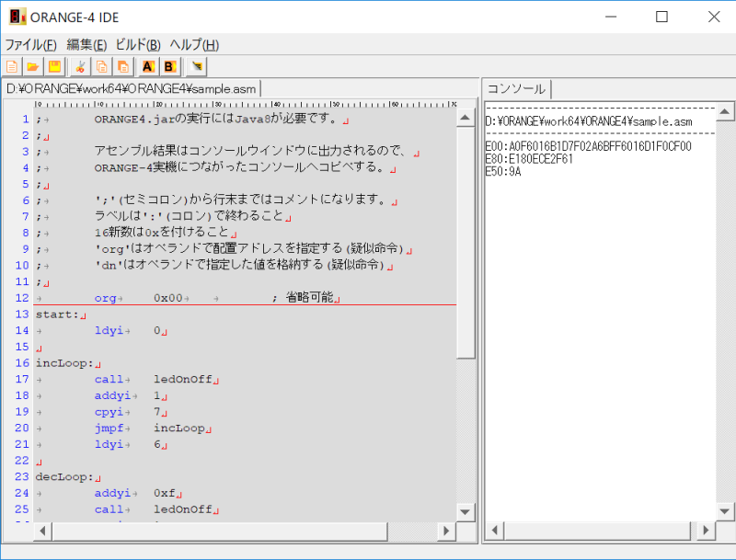Click 'addyi' on line 24

click(112, 494)
